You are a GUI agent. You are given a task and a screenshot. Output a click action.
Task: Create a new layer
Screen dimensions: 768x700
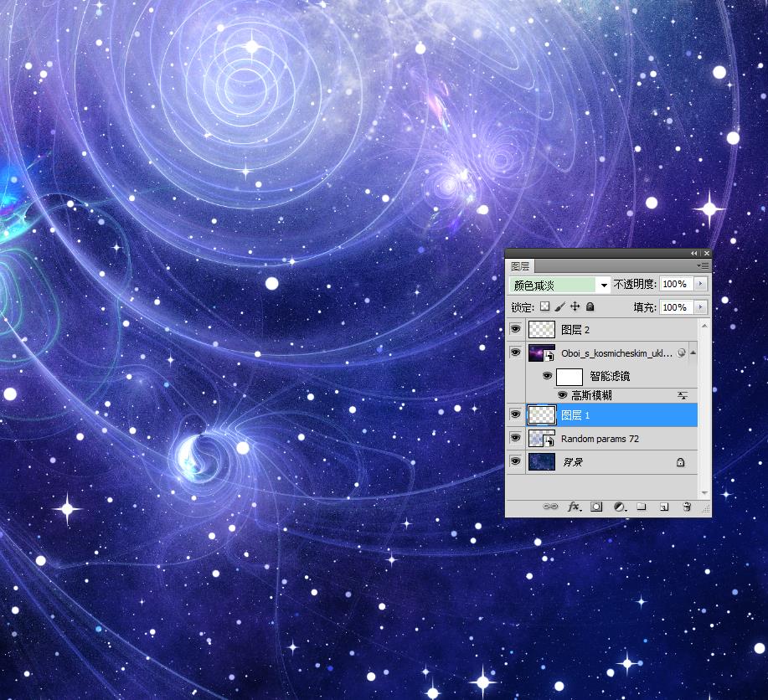664,507
